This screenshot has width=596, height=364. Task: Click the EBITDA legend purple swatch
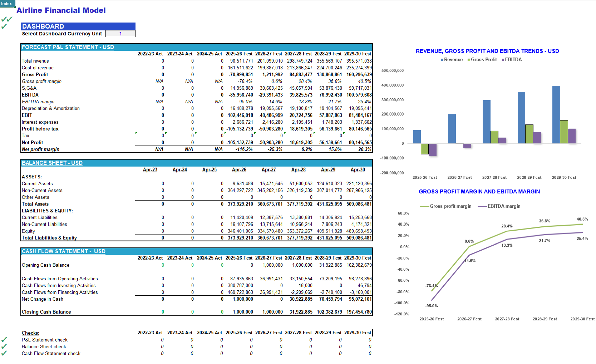tap(503, 60)
